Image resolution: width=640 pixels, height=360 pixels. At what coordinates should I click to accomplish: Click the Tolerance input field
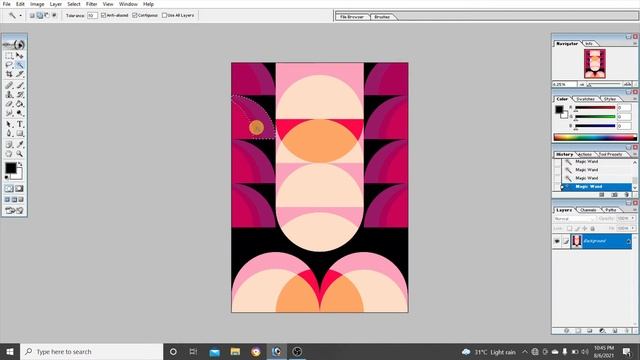[92, 15]
